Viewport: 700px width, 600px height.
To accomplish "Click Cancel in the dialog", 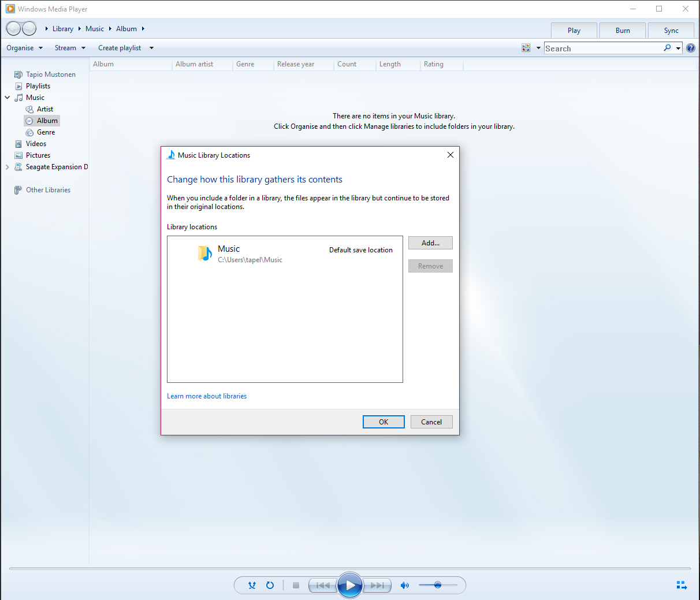I will (431, 422).
